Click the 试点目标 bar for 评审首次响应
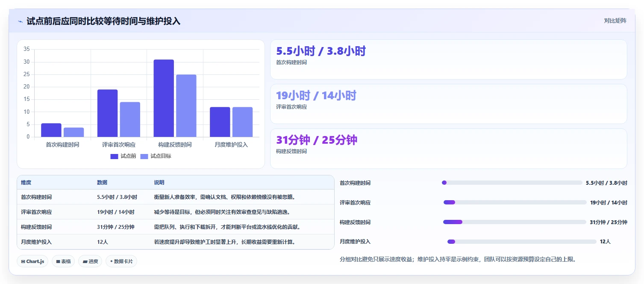 tap(130, 119)
